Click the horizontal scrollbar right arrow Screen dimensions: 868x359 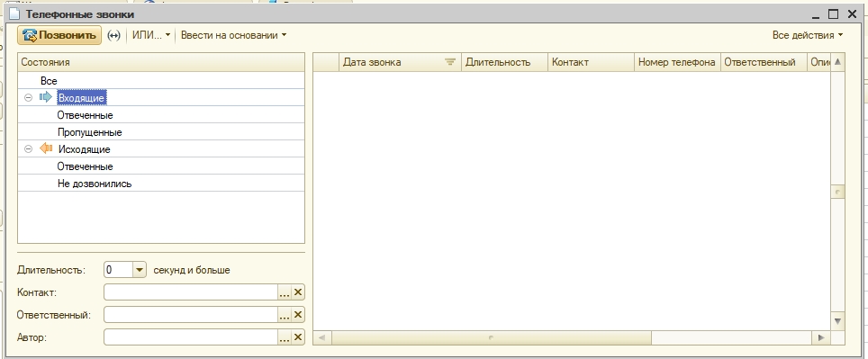point(821,337)
